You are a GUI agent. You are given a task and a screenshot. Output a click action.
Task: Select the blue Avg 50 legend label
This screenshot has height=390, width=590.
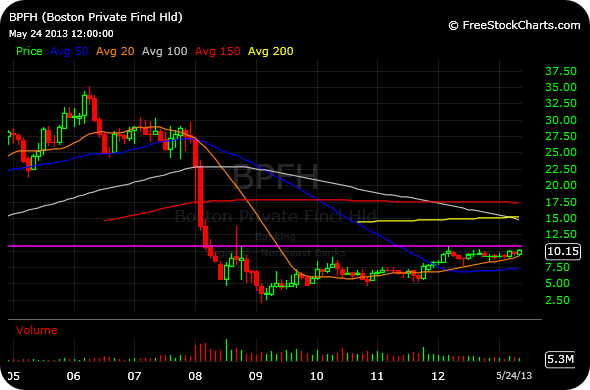[x=69, y=51]
